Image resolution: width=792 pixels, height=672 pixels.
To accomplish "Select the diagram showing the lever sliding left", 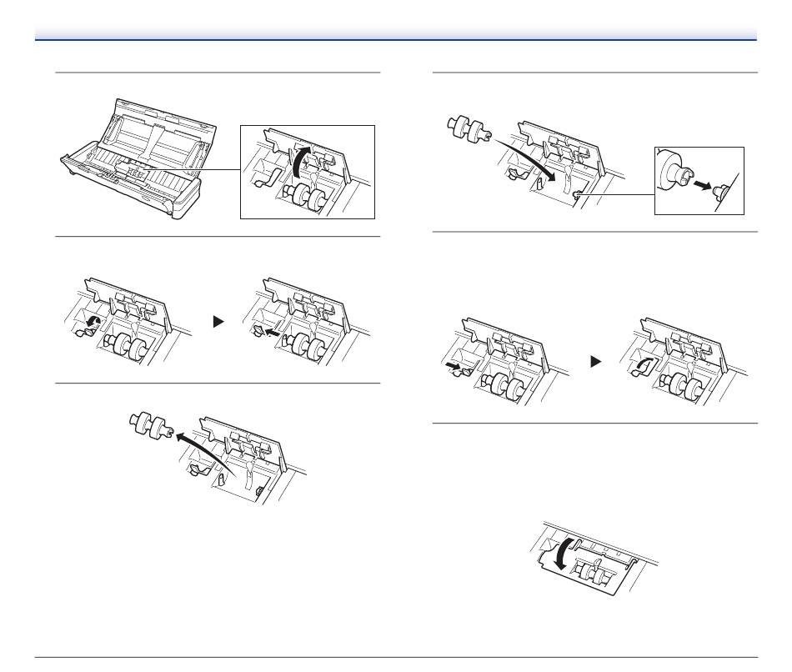I will click(x=306, y=321).
